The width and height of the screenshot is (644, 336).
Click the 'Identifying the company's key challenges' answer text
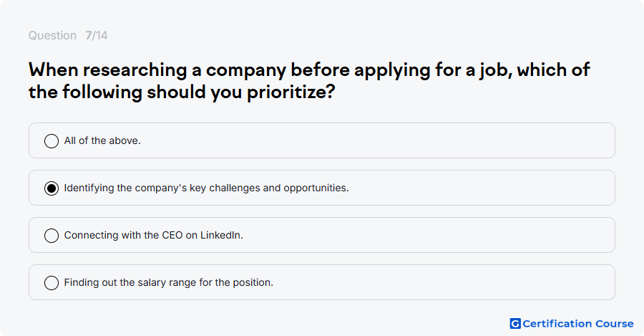click(x=206, y=188)
